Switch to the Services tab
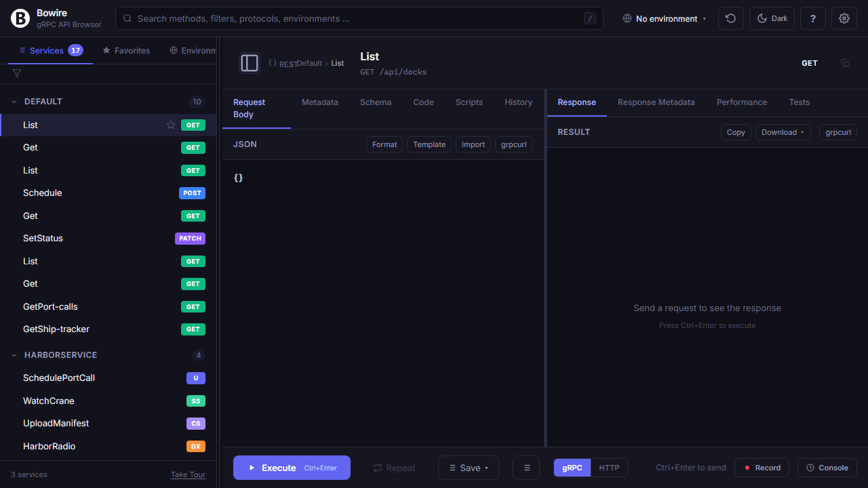Viewport: 868px width, 488px height. [x=51, y=50]
